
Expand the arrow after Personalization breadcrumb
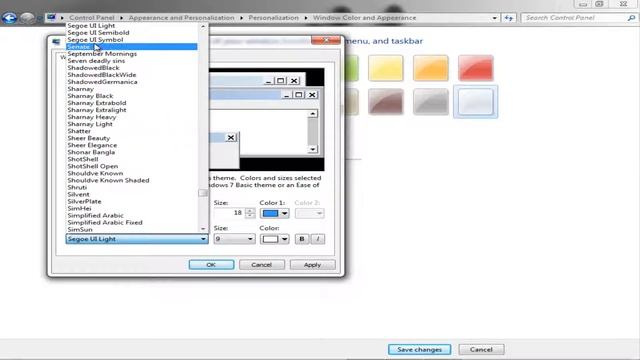pos(306,18)
